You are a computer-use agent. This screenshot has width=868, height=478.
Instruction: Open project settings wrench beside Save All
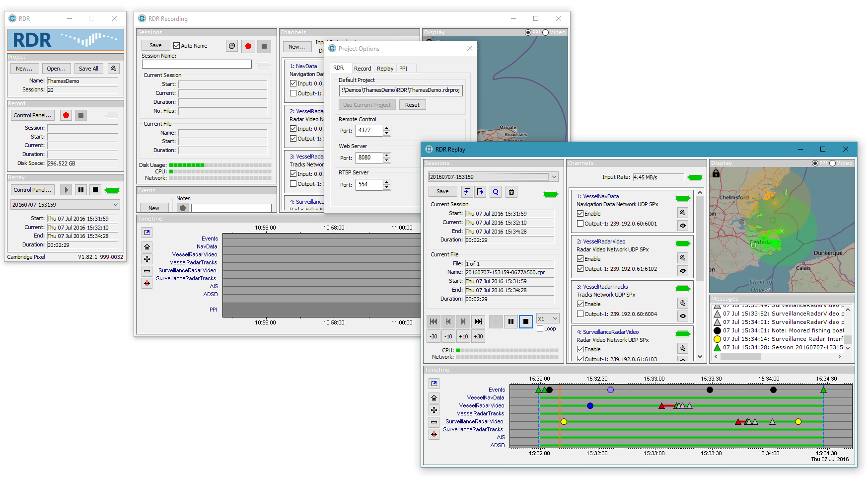[x=114, y=69]
